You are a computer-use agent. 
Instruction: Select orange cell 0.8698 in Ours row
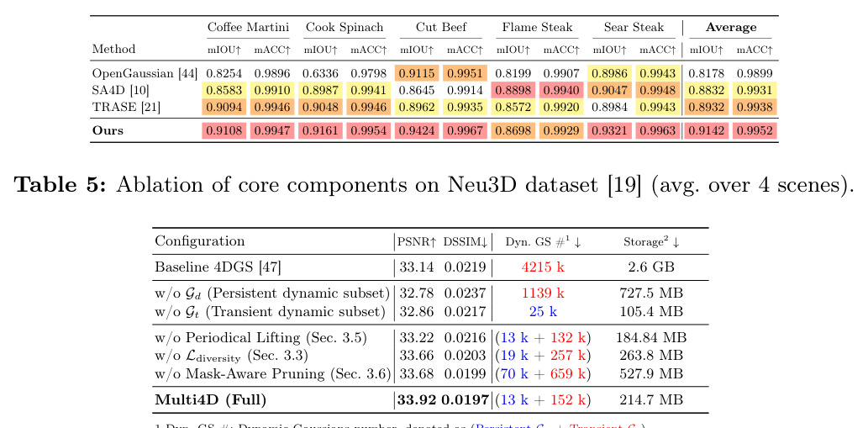coord(513,131)
